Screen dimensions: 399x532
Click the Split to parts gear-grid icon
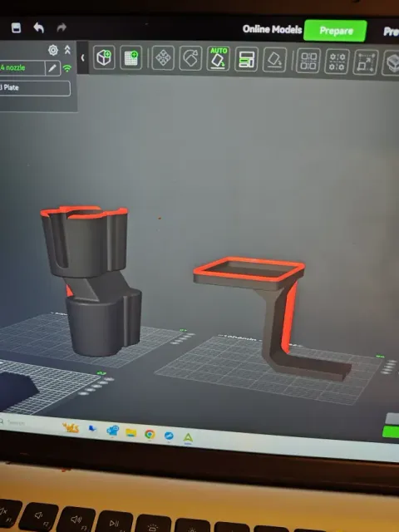pyautogui.click(x=337, y=62)
